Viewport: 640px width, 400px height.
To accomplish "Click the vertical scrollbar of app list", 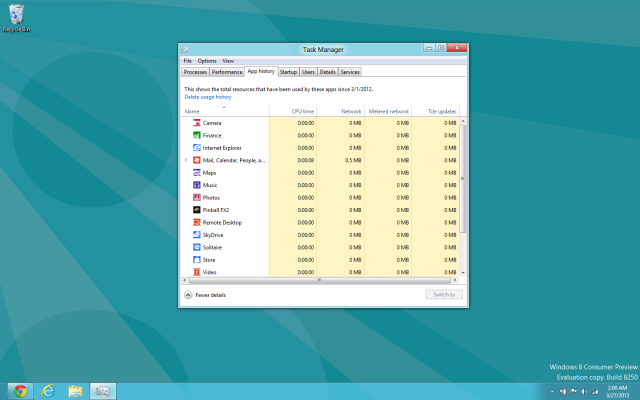I will 463,180.
